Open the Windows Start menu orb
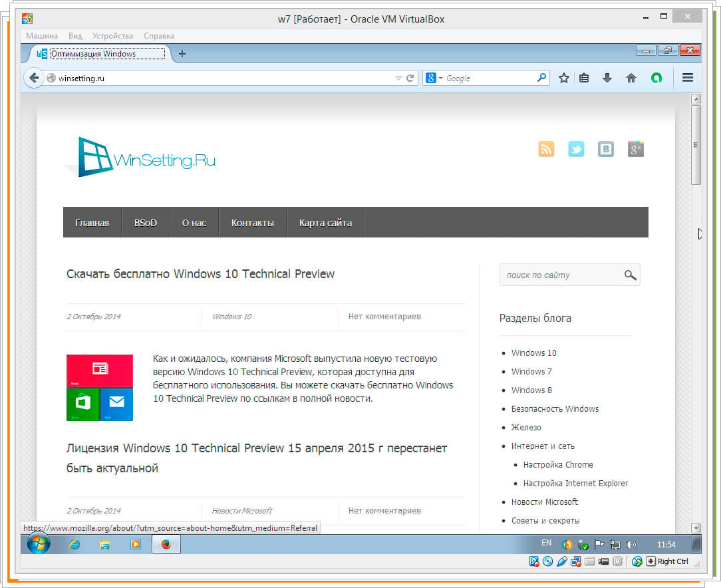This screenshot has width=721, height=588. click(39, 544)
